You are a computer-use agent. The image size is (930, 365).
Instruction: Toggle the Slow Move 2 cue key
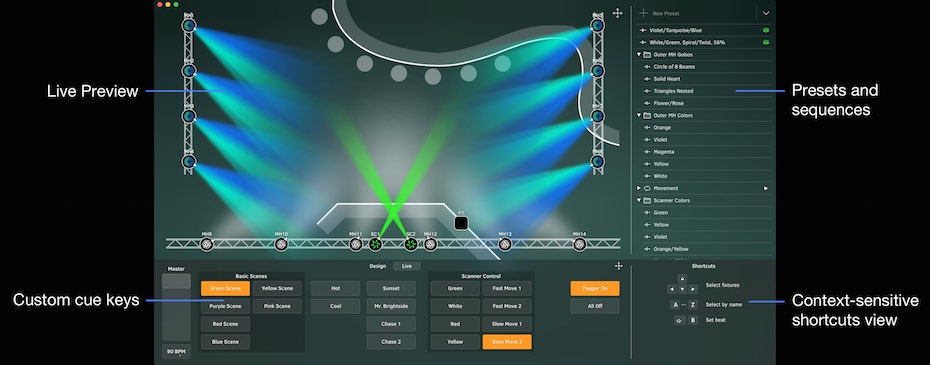507,342
